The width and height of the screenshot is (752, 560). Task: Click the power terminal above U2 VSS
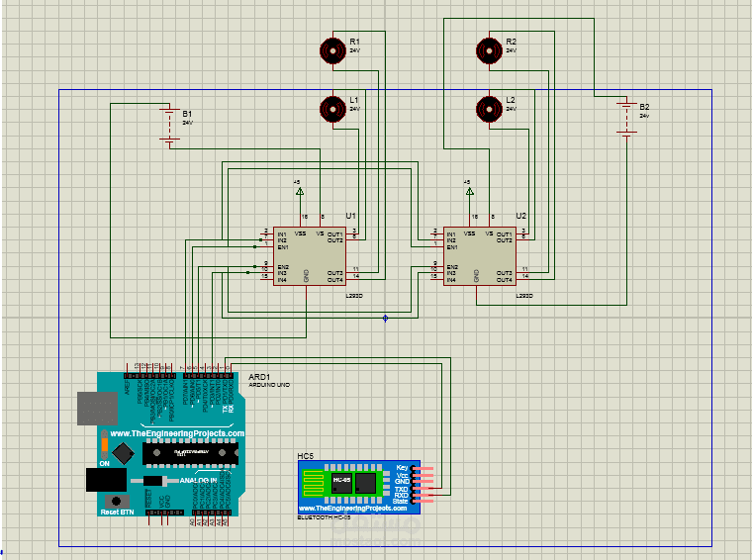click(x=470, y=191)
